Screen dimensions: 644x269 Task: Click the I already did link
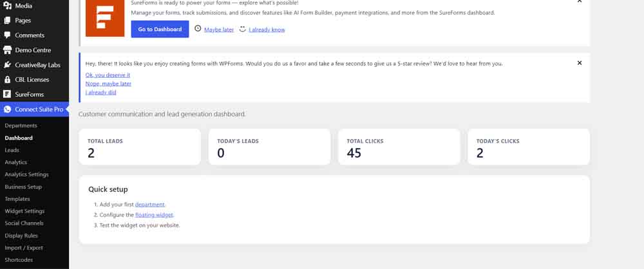pos(100,93)
